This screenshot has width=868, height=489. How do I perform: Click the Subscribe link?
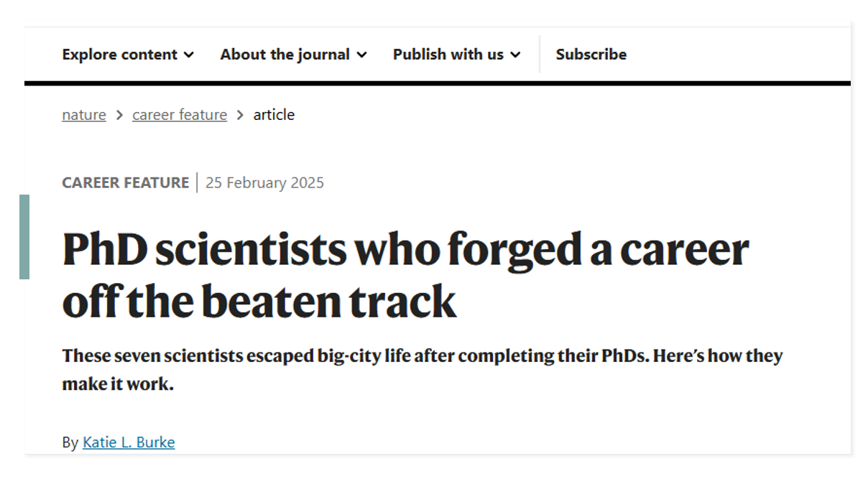[591, 55]
